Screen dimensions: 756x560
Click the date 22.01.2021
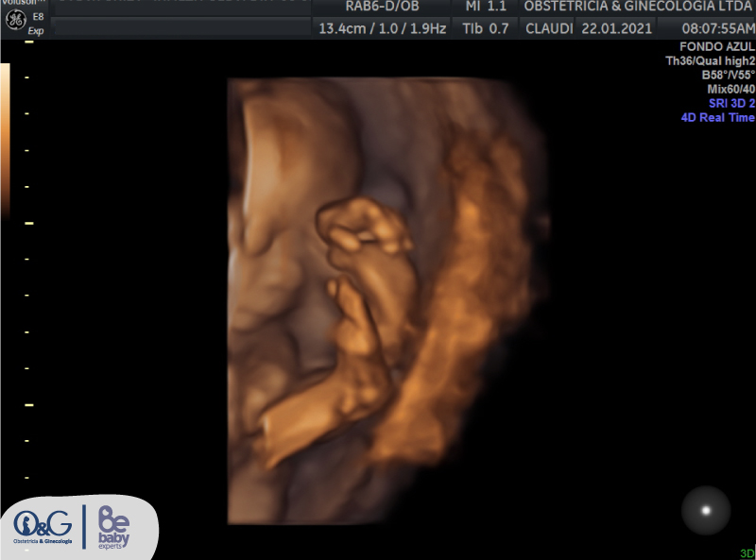tap(617, 29)
